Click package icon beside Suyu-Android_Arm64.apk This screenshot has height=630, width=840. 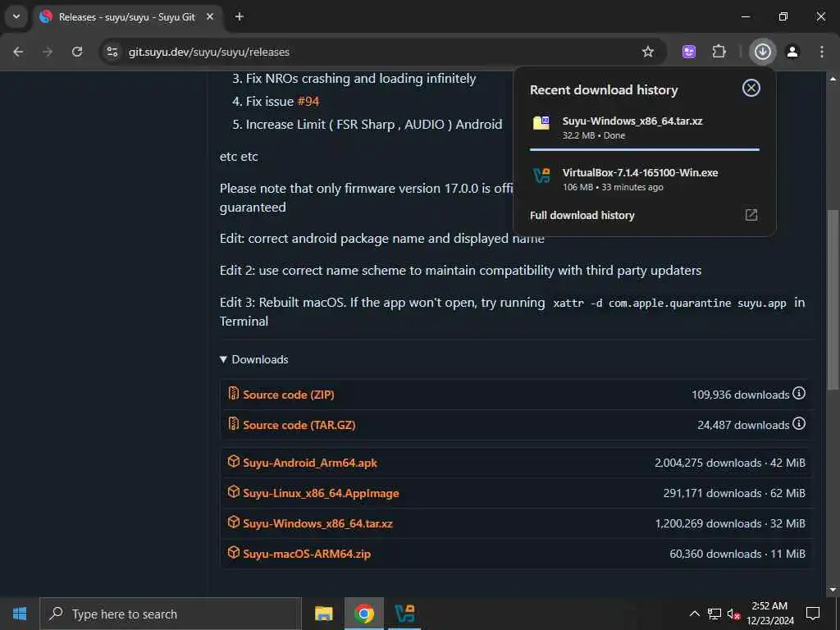[x=233, y=461]
